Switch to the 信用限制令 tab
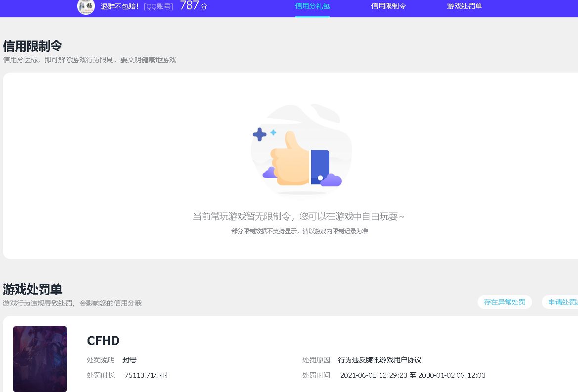This screenshot has width=578, height=392. [x=388, y=6]
